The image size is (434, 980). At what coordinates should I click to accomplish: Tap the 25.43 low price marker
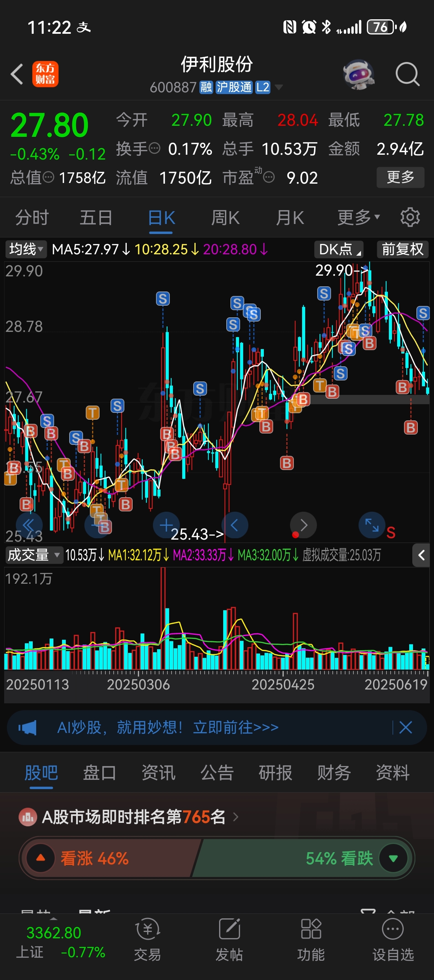click(197, 534)
